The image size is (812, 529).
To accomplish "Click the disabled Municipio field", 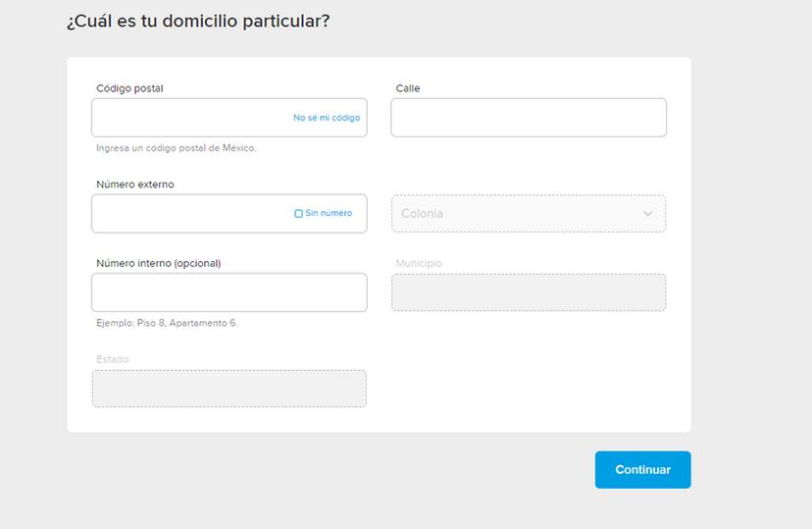I will pos(529,292).
